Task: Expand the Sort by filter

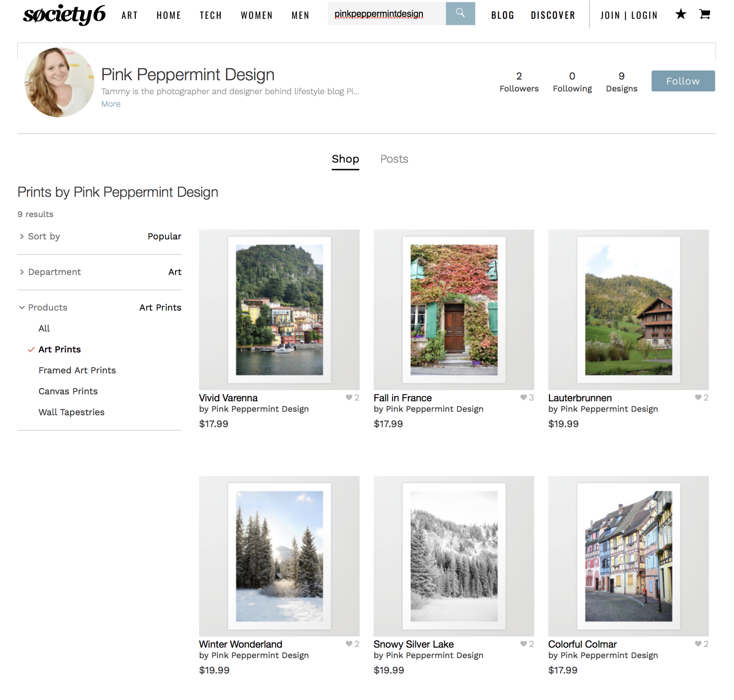Action: click(x=99, y=236)
